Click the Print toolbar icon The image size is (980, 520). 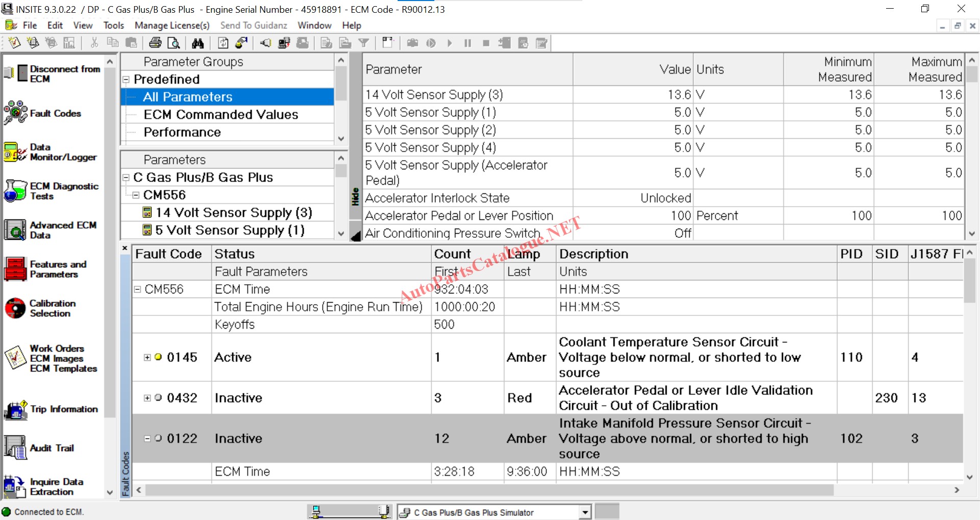point(155,43)
